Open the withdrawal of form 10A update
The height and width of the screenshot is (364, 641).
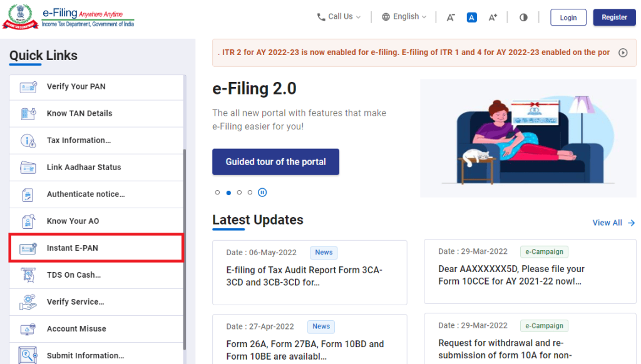[x=530, y=339]
